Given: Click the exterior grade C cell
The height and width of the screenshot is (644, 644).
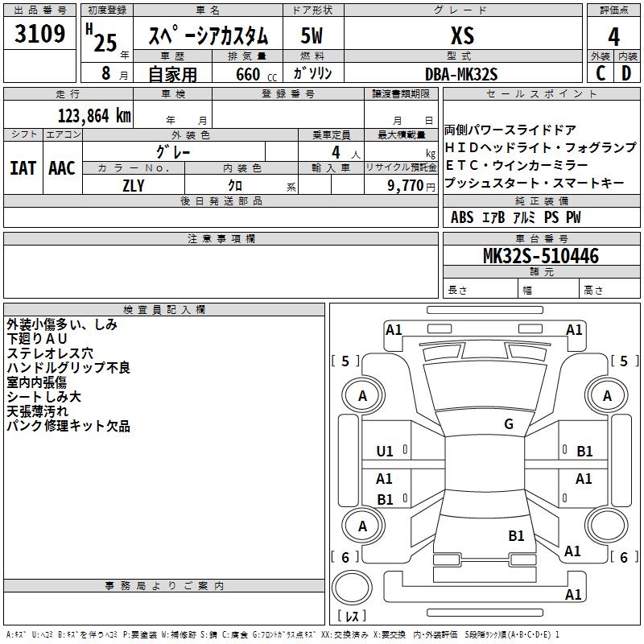Looking at the screenshot, I should [600, 73].
